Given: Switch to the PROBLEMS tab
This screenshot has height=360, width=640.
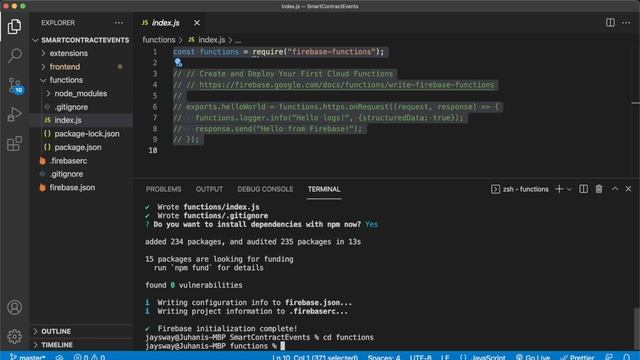Looking at the screenshot, I should click(163, 189).
